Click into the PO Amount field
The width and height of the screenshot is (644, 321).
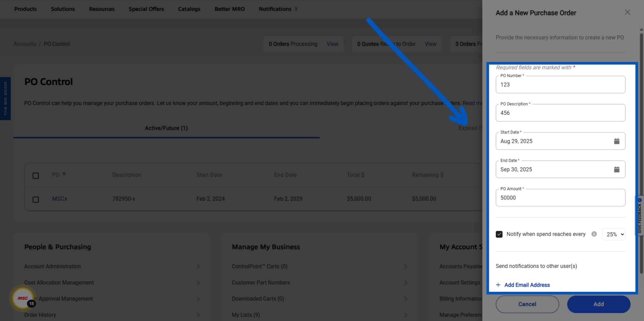[x=561, y=198]
